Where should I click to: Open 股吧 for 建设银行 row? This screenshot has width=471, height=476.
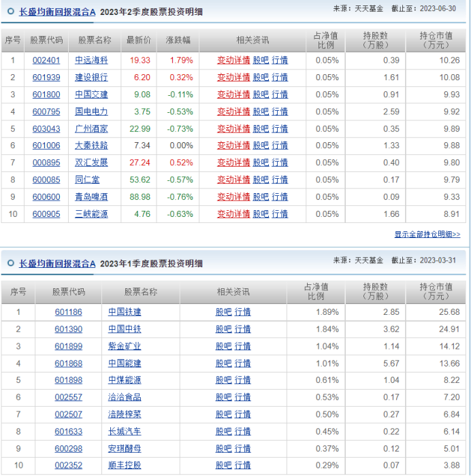pos(261,78)
